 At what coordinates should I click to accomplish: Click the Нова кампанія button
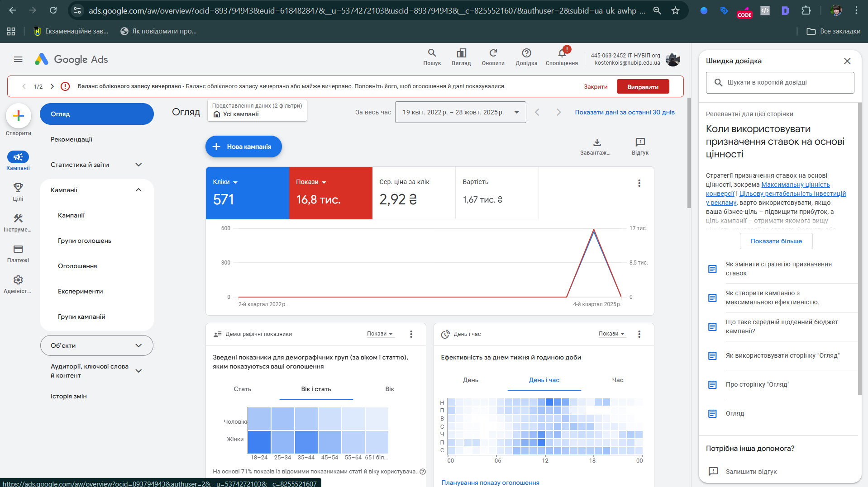(243, 147)
